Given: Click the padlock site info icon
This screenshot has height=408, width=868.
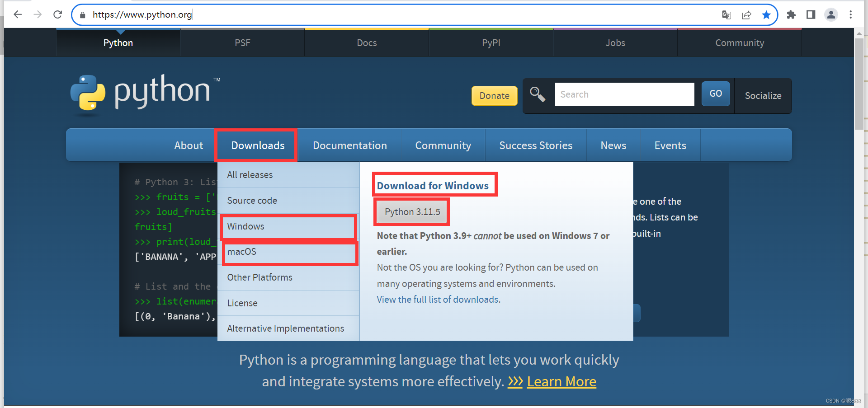Looking at the screenshot, I should coord(82,15).
